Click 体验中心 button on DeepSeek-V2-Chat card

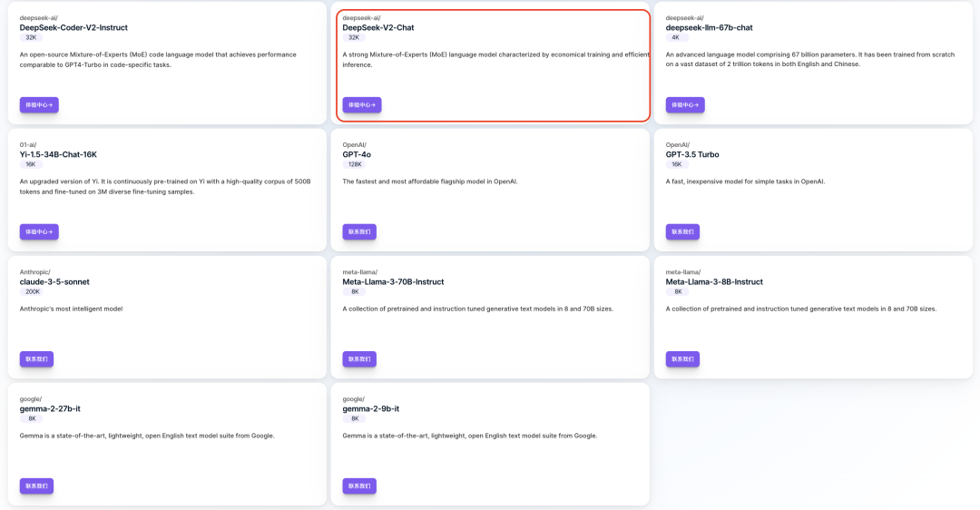(362, 105)
